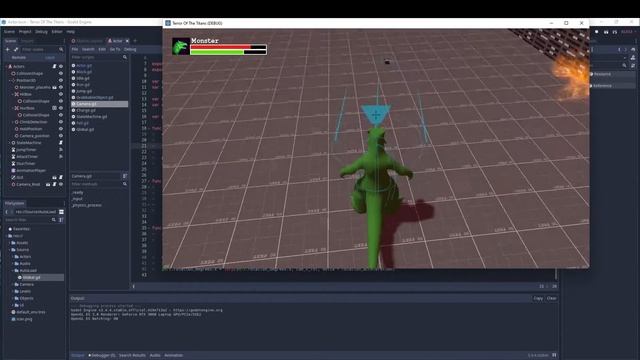Toggle visibility of Monster_placeholder node
Screen dimensions: 640x360
point(61,87)
